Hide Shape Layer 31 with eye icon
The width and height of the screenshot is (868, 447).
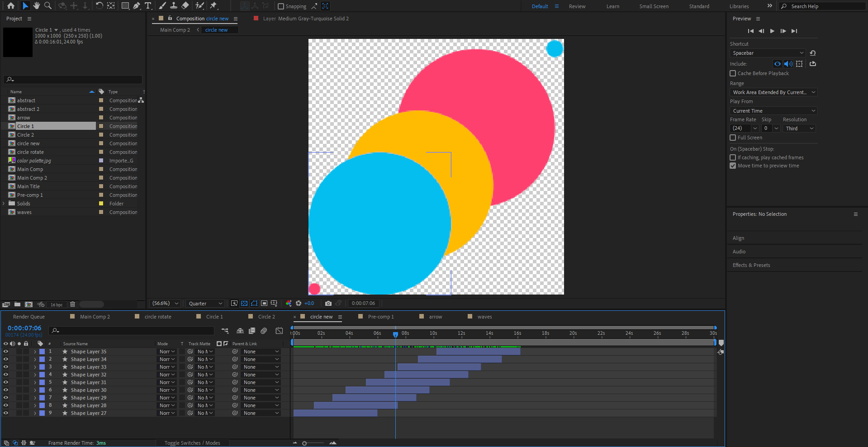6,382
